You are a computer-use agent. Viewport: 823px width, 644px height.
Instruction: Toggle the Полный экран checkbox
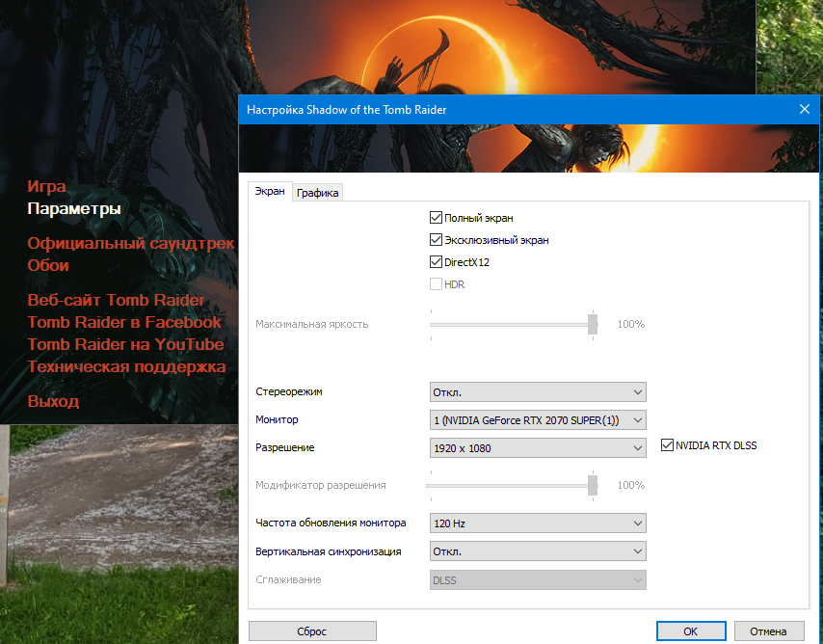[x=436, y=218]
